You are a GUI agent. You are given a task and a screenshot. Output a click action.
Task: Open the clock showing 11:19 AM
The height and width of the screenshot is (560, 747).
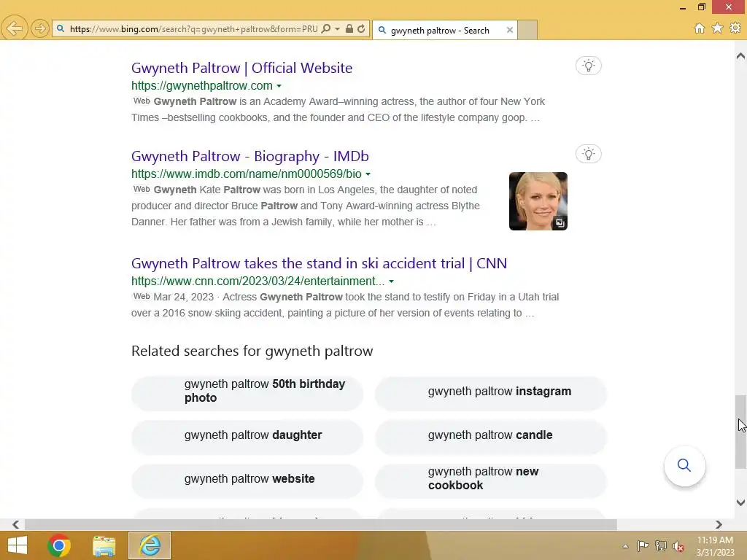pyautogui.click(x=715, y=546)
